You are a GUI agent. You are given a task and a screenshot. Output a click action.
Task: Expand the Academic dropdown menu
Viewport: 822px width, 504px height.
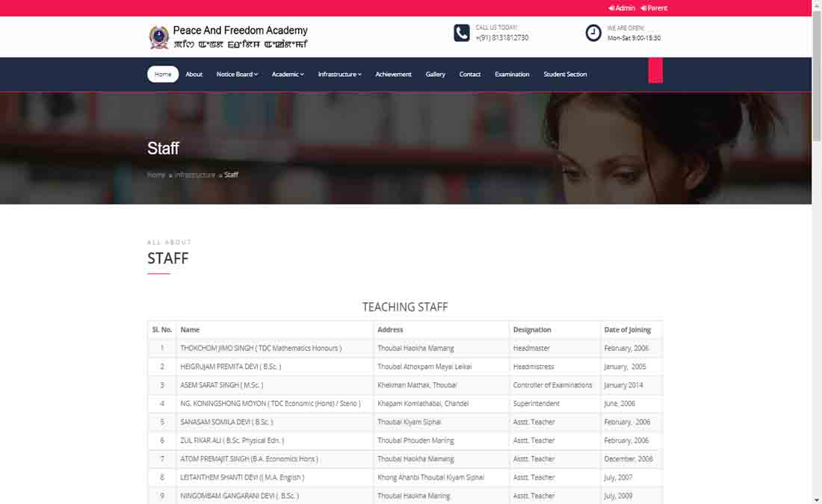coord(288,75)
